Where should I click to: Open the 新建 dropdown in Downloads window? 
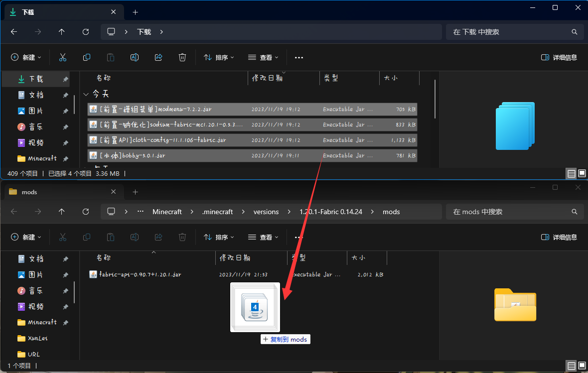click(x=26, y=57)
